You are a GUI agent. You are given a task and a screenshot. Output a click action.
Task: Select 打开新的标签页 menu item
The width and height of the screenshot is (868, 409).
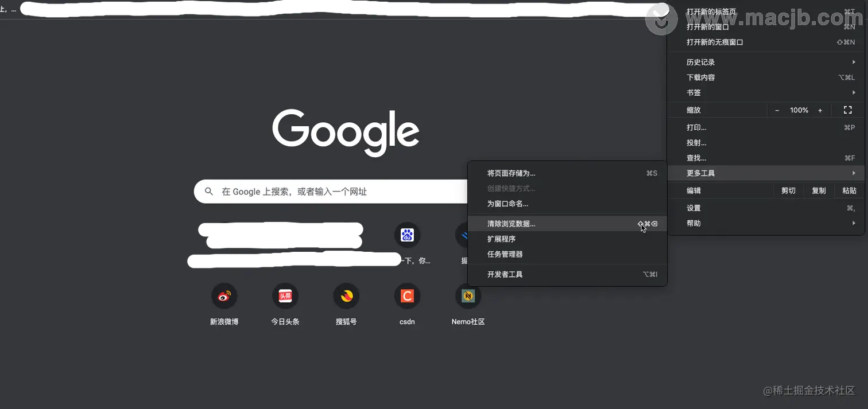click(x=766, y=11)
